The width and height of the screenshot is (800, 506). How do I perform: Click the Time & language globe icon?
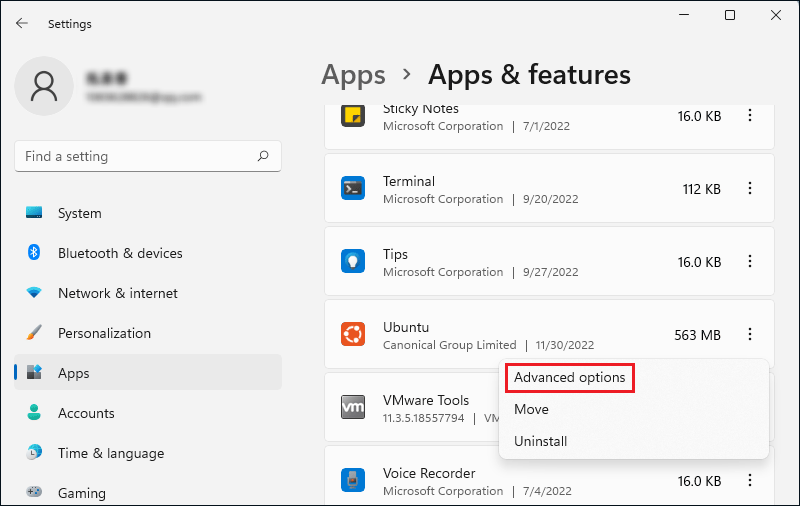coord(34,452)
